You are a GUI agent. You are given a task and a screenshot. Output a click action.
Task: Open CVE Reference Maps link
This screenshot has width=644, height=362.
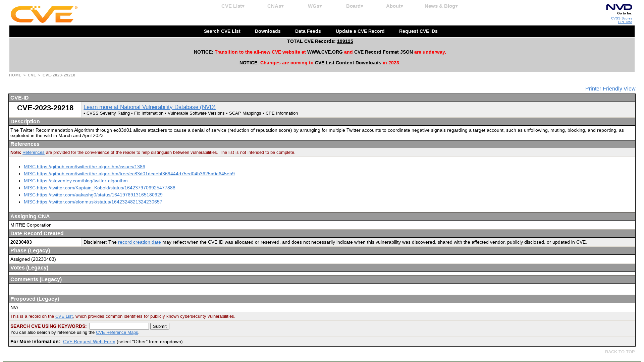117,332
